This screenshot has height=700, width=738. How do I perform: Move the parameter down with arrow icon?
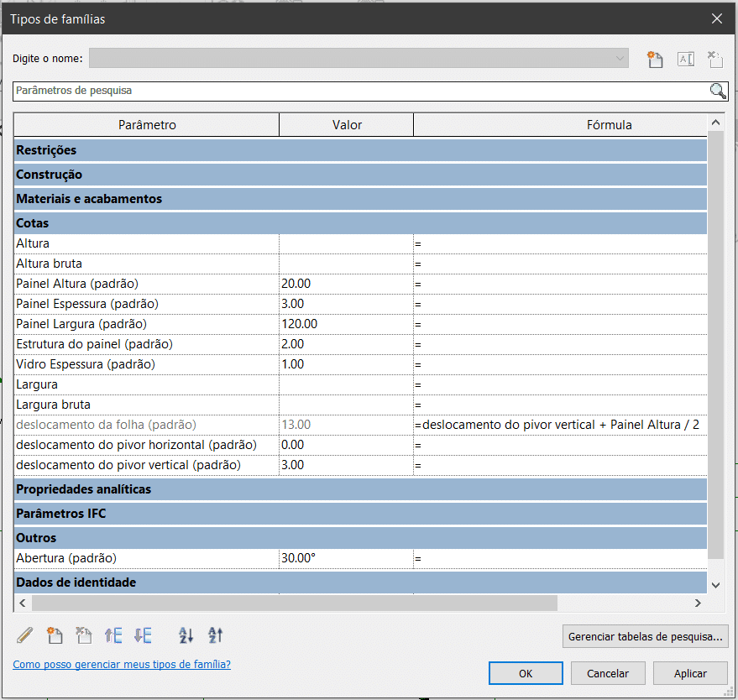pyautogui.click(x=143, y=635)
